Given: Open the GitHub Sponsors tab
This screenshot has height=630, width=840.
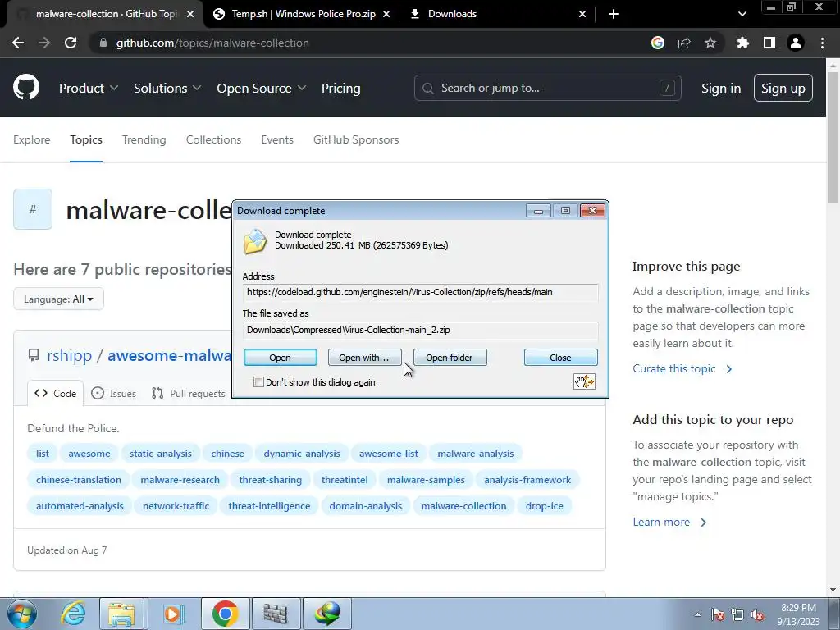Looking at the screenshot, I should 356,139.
